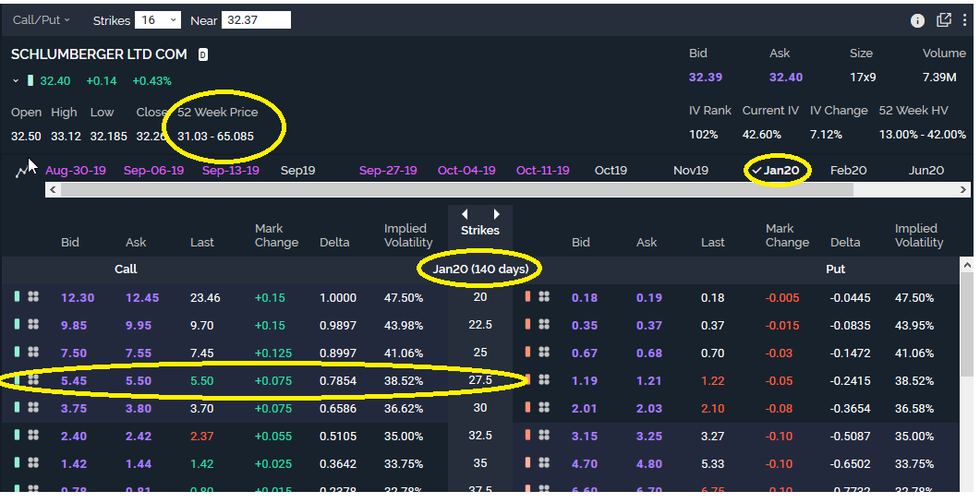Select the Sep-27-19 expiration
Image resolution: width=980 pixels, height=503 pixels.
388,171
